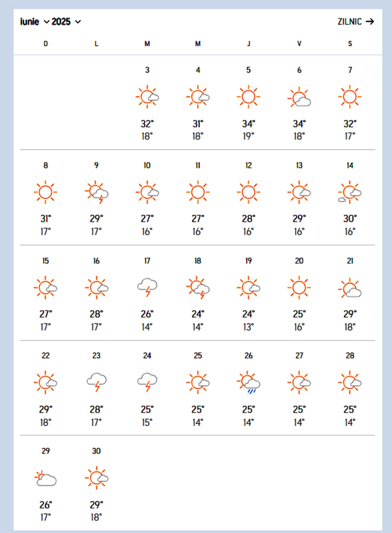Click the thunderstorm icon for day 24

point(147,382)
